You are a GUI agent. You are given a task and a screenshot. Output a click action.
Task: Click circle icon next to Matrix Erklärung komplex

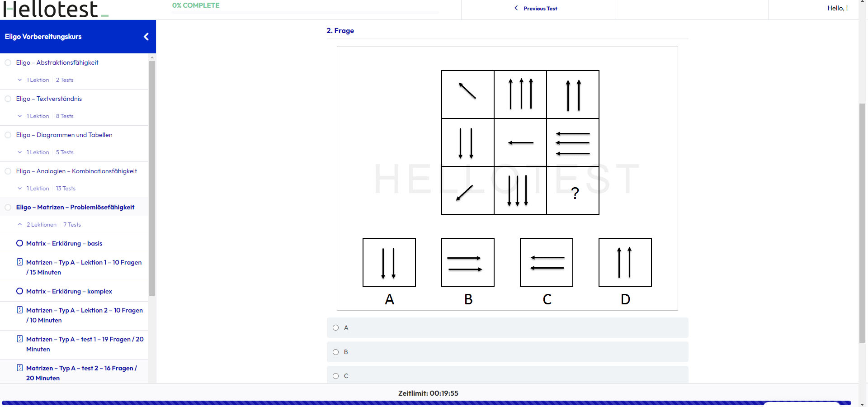[x=19, y=291]
